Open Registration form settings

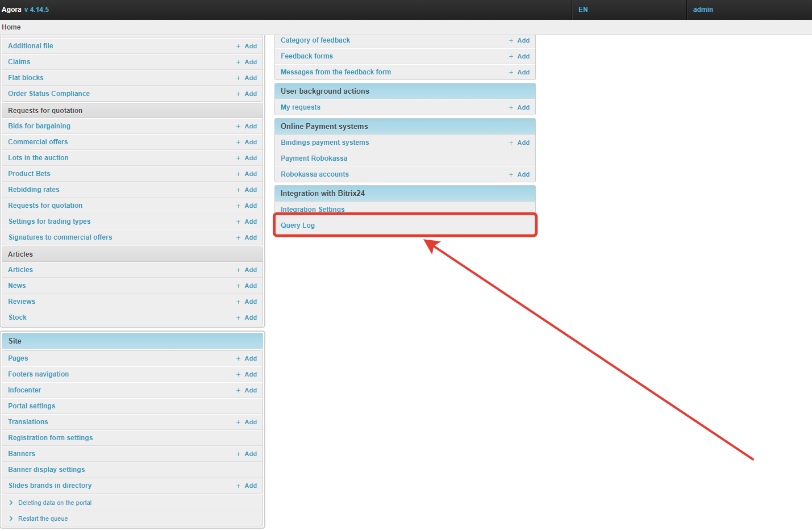tap(51, 438)
